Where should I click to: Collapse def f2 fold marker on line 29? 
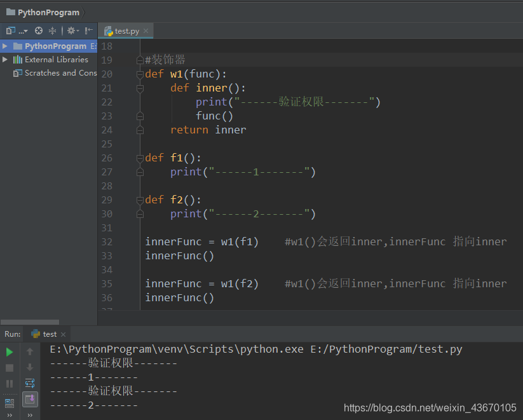pos(140,200)
